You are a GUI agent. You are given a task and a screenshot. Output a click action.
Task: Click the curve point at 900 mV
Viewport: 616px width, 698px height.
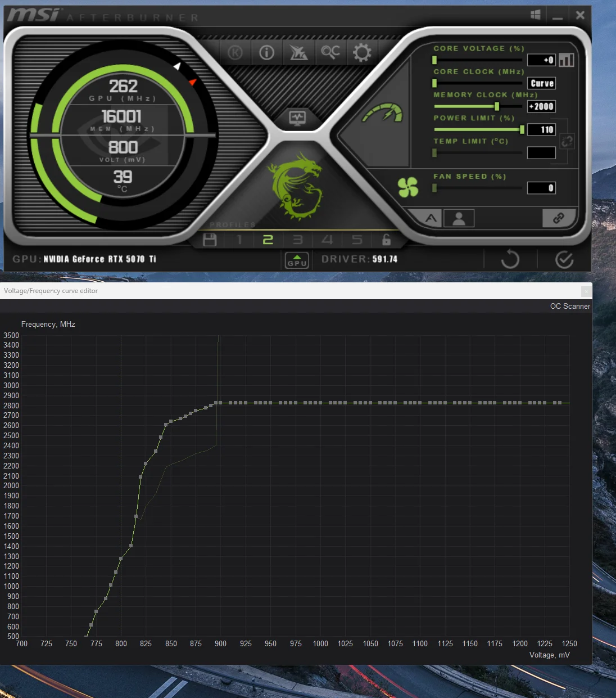(220, 403)
